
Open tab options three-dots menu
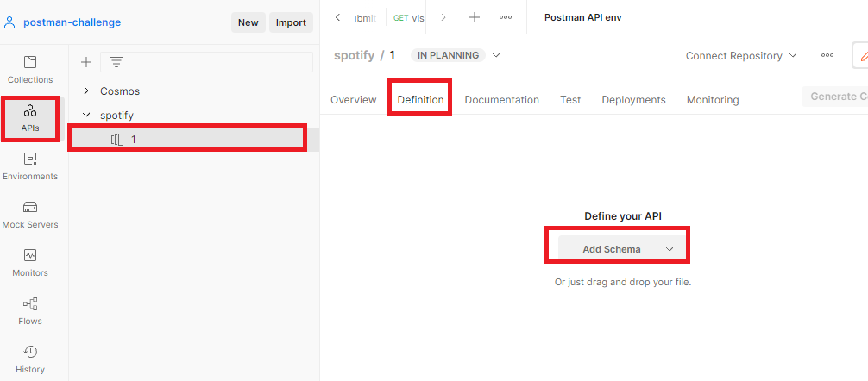(506, 17)
